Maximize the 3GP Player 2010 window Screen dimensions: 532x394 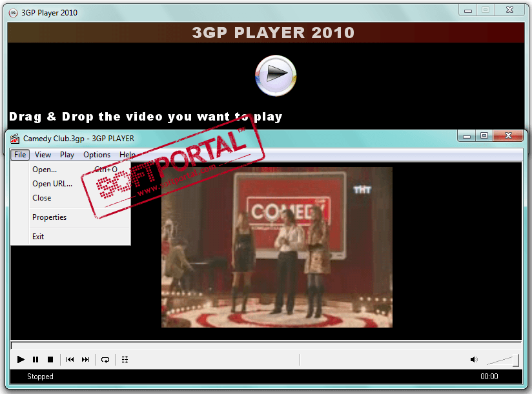point(486,10)
